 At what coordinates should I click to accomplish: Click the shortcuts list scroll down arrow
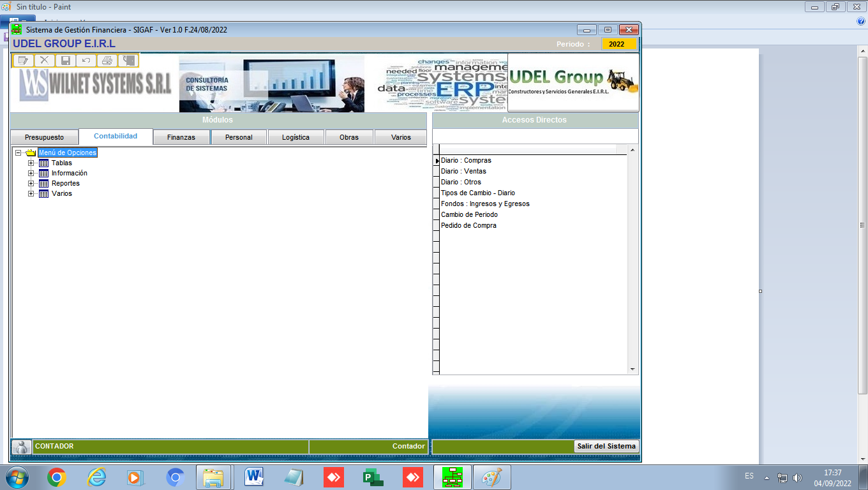tap(632, 369)
